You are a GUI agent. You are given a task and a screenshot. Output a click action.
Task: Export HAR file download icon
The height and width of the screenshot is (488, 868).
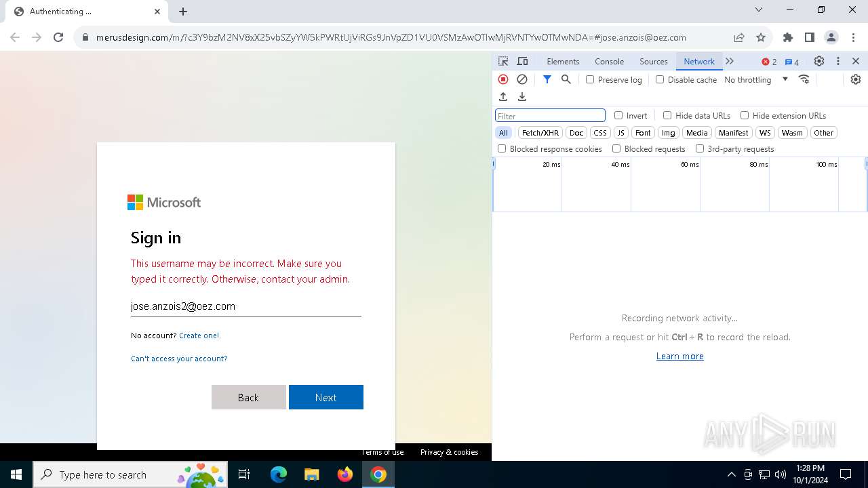(x=522, y=97)
